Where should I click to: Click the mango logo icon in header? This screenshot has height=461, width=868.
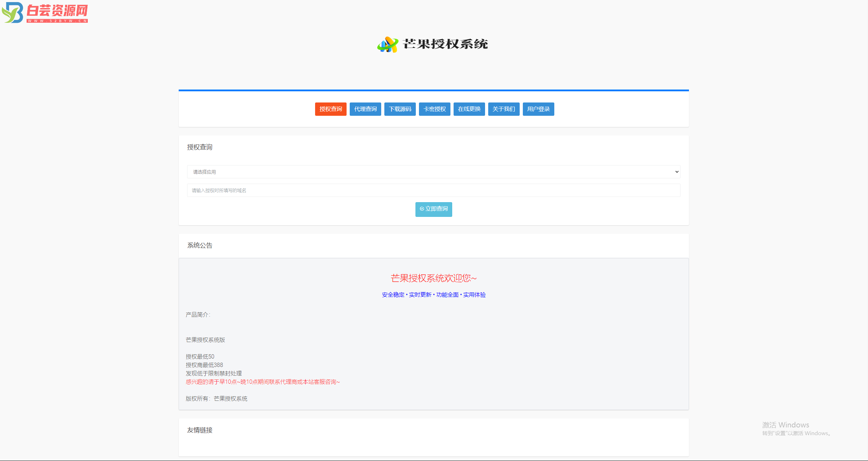pos(387,44)
